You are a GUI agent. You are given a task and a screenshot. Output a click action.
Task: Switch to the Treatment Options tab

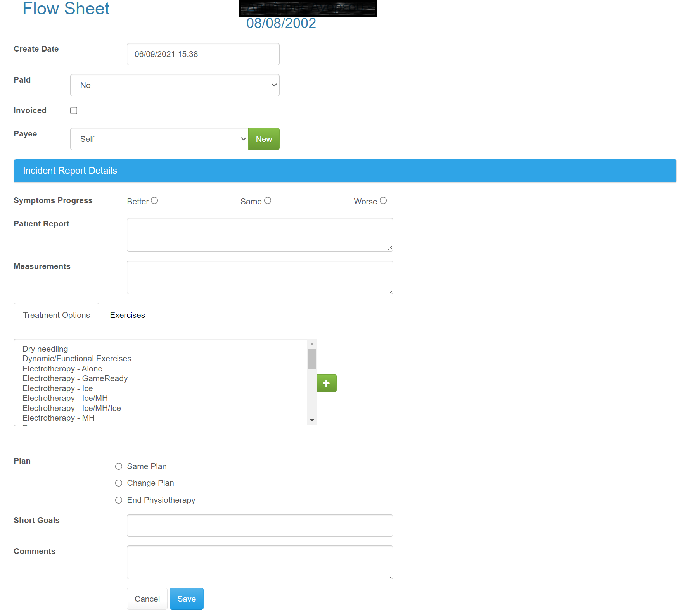[56, 315]
